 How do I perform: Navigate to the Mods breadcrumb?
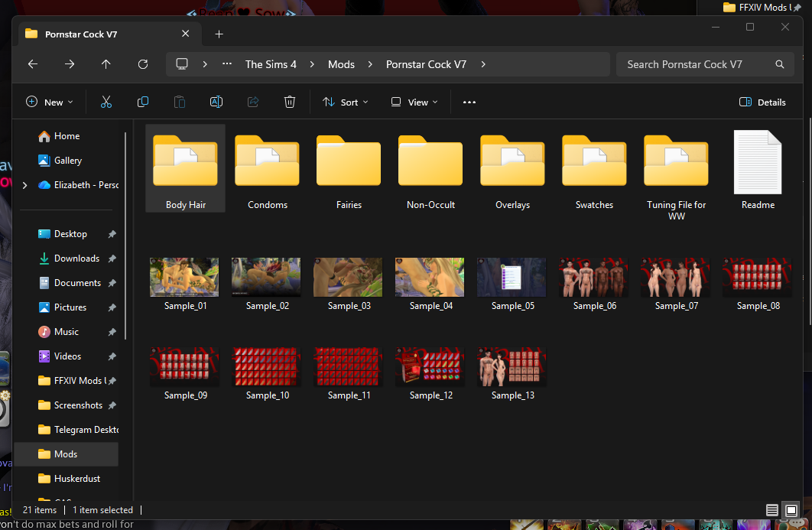coord(341,64)
